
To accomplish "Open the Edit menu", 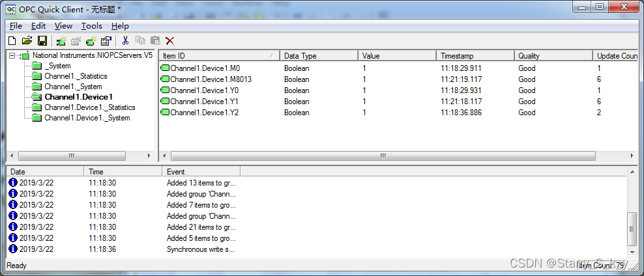I will pos(38,26).
